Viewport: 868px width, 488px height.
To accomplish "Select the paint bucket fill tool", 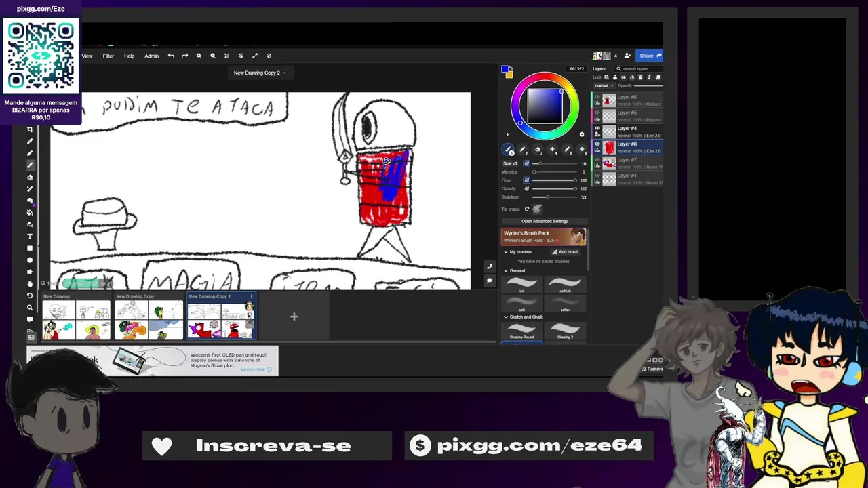I will pyautogui.click(x=30, y=212).
